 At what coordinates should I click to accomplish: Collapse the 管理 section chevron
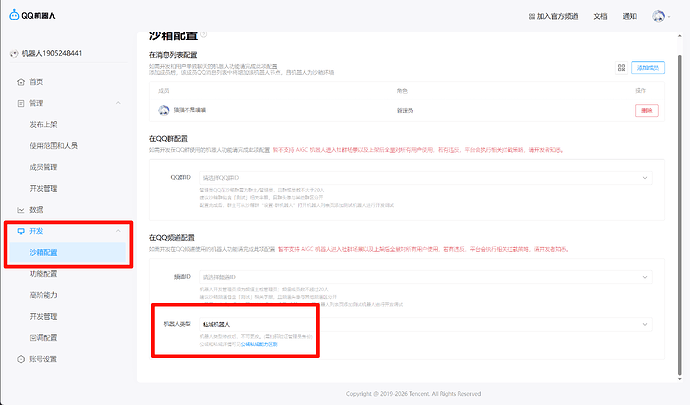click(118, 103)
